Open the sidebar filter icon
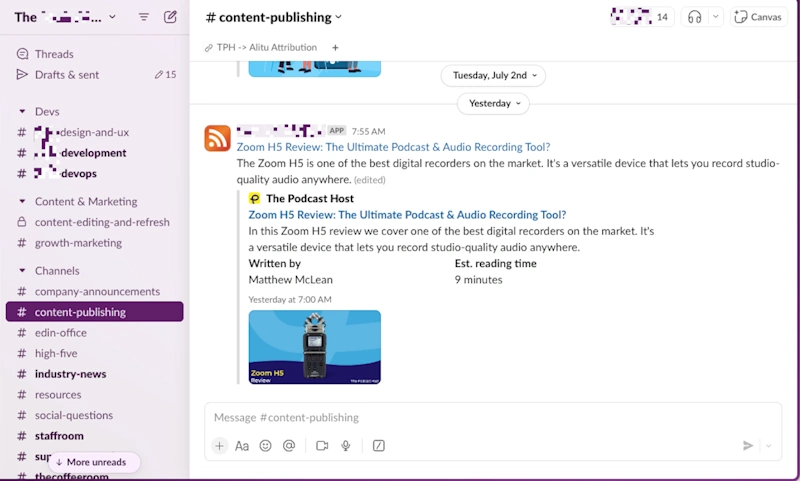 coord(144,17)
